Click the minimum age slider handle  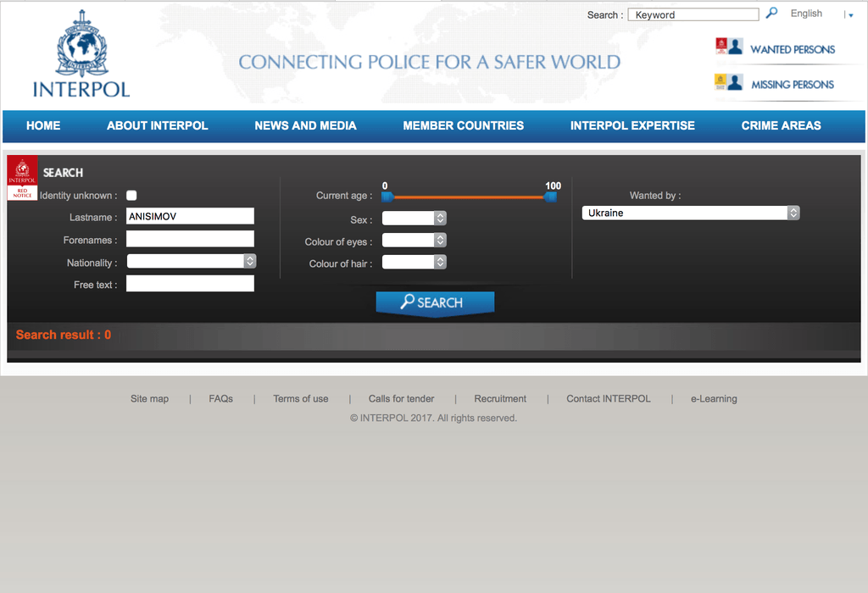(x=387, y=197)
